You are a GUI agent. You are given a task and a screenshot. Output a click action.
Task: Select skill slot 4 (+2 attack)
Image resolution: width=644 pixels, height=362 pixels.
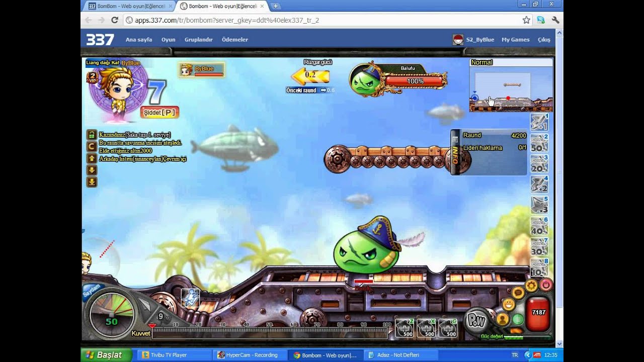point(539,184)
